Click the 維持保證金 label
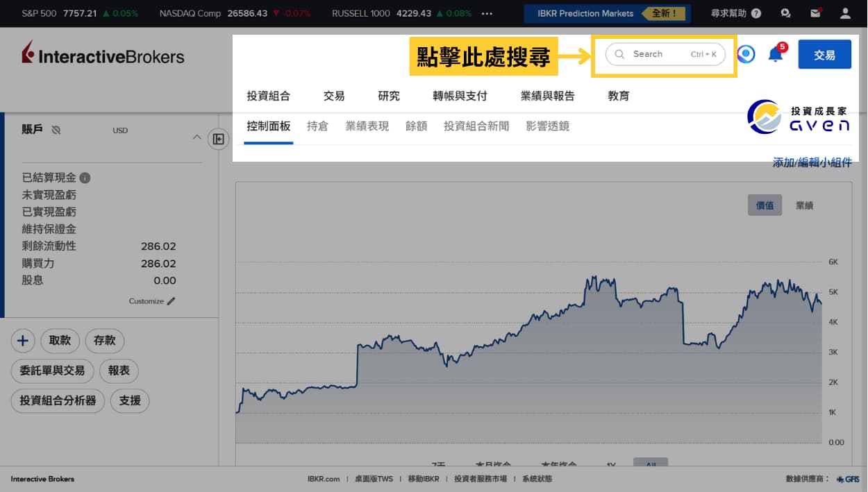This screenshot has height=492, width=868. 49,229
